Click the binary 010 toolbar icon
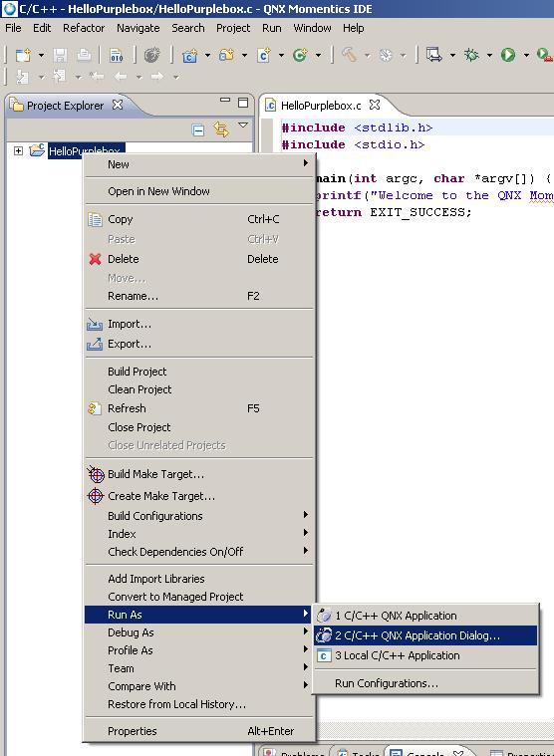 [117, 55]
